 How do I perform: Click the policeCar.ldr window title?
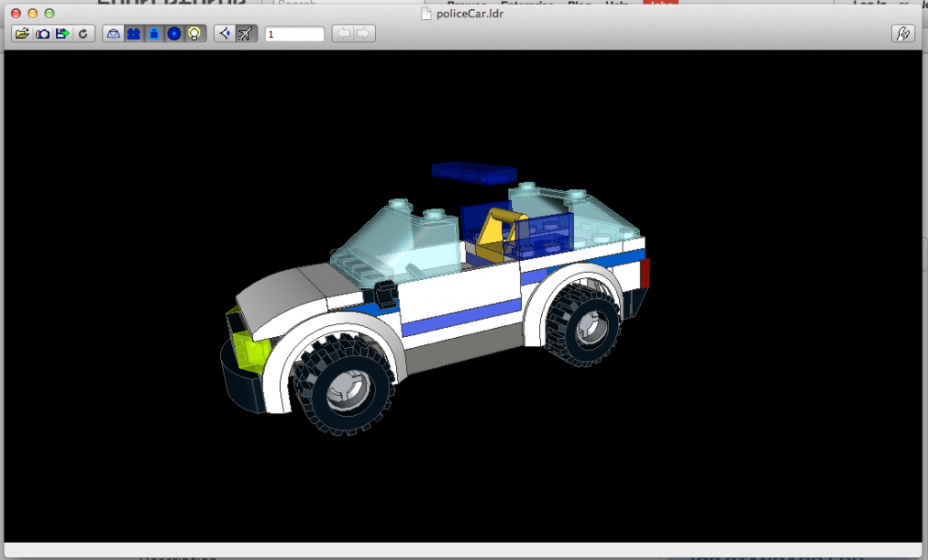point(470,13)
